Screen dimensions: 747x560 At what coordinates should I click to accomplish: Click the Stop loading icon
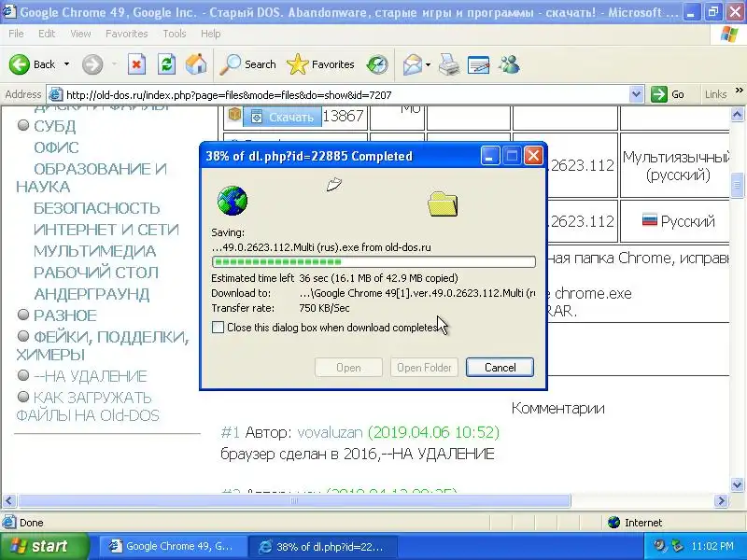tap(136, 64)
